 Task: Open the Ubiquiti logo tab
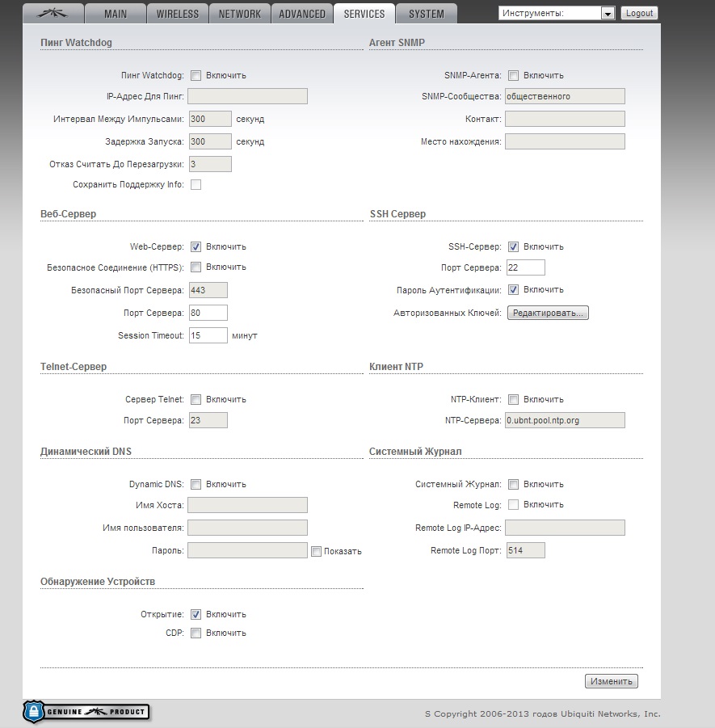coord(53,14)
